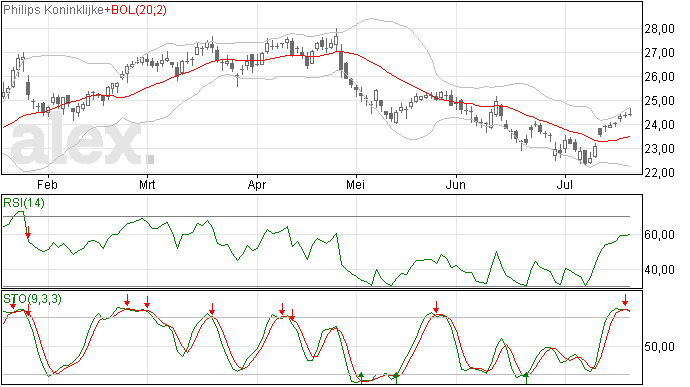Click the Apr month label
690x387 pixels.
(257, 185)
